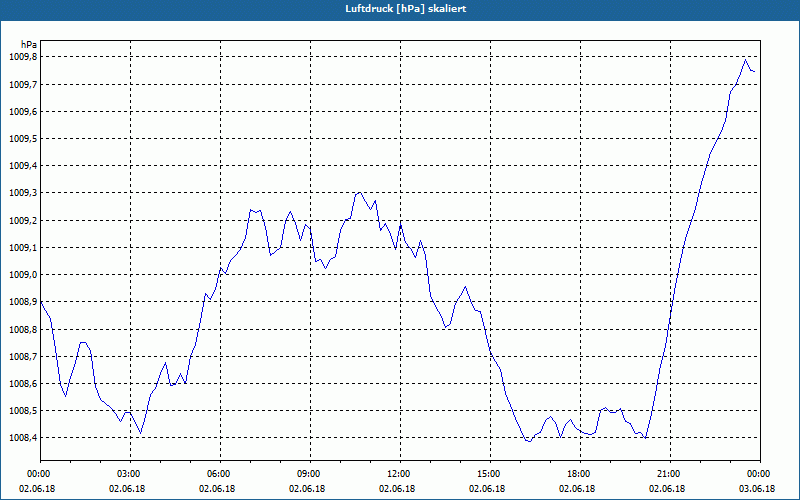Image resolution: width=800 pixels, height=500 pixels.
Task: Click the y-axis value '1009,0'
Action: pyautogui.click(x=23, y=274)
